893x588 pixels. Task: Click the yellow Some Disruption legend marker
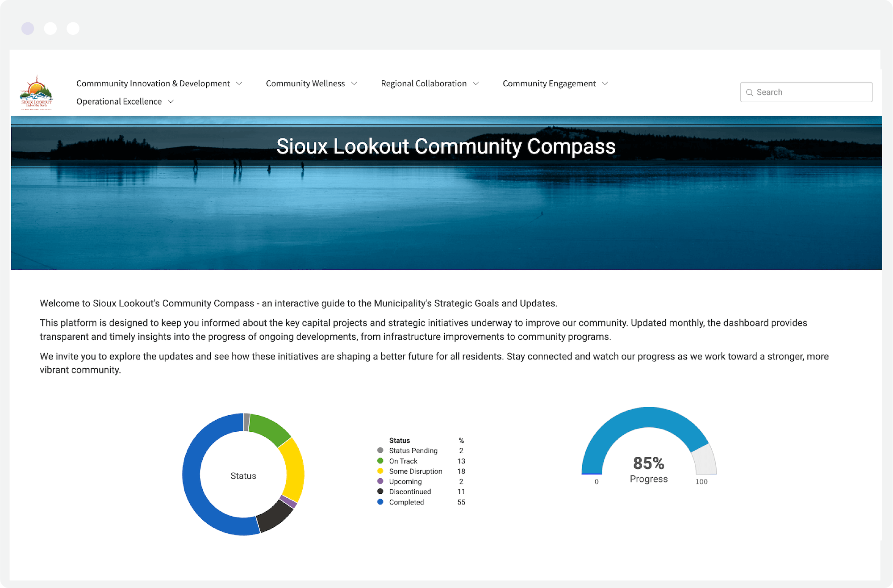[380, 471]
